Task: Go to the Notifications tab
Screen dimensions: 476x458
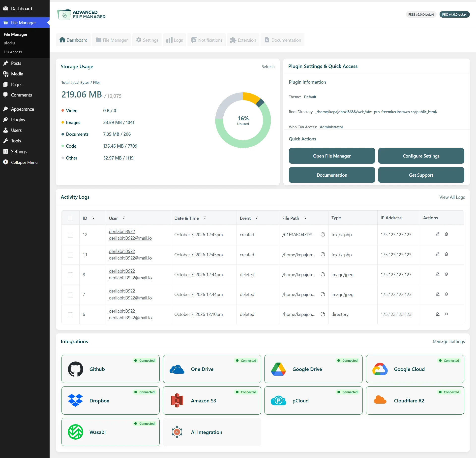Action: tap(207, 40)
